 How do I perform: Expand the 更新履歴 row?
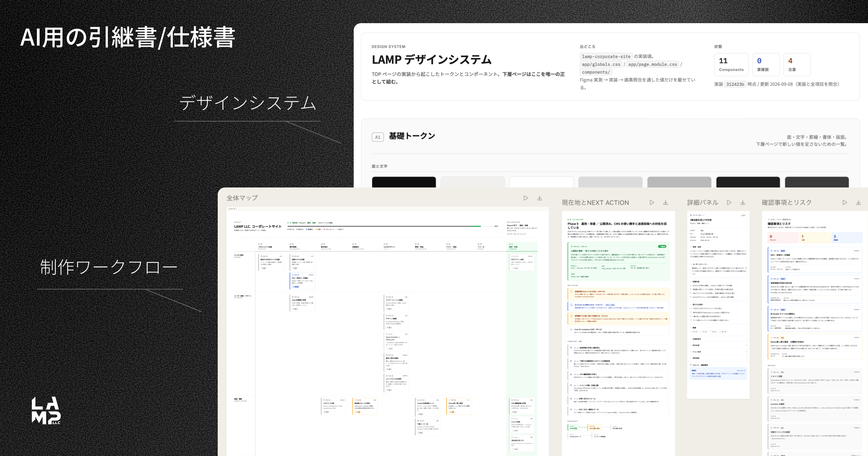(718, 358)
